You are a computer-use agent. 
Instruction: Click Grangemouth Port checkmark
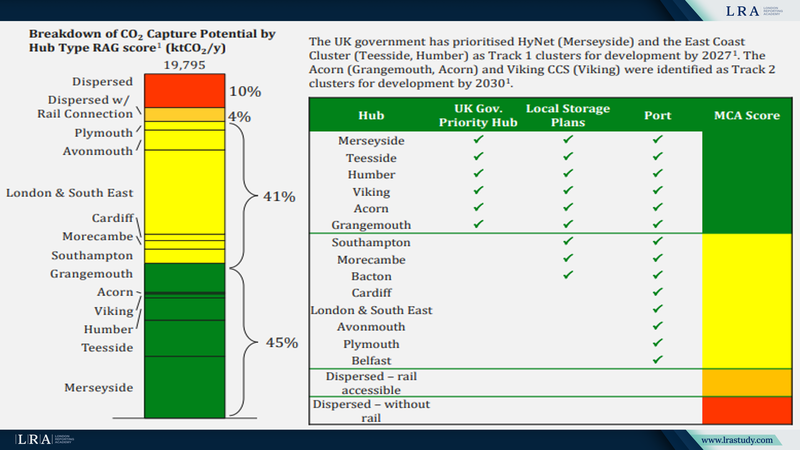[x=658, y=224]
